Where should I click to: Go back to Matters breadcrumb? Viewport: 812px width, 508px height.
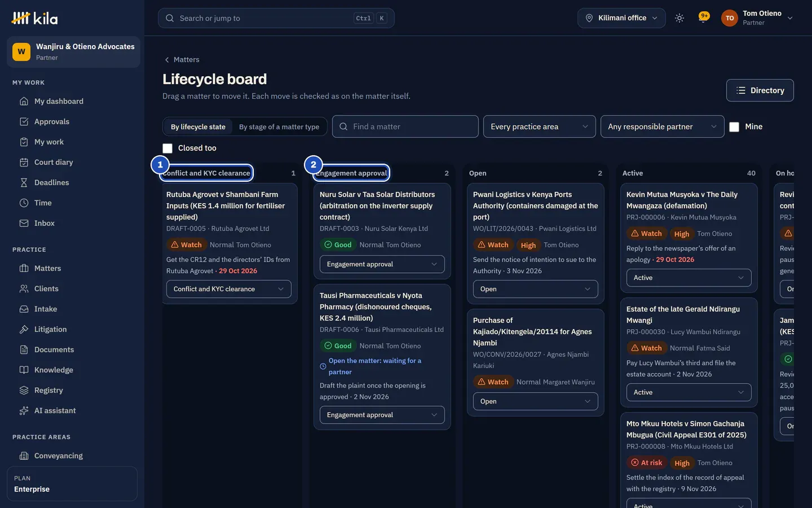[182, 59]
